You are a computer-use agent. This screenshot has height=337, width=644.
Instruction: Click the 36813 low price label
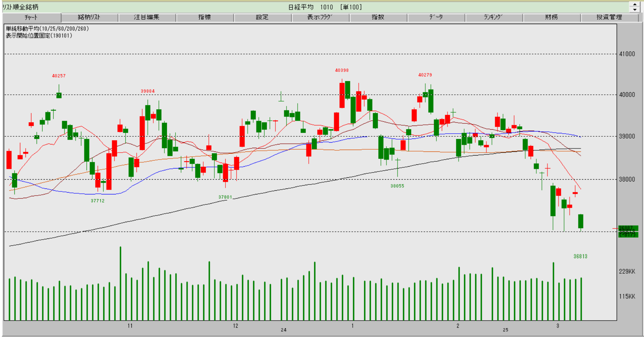point(580,256)
